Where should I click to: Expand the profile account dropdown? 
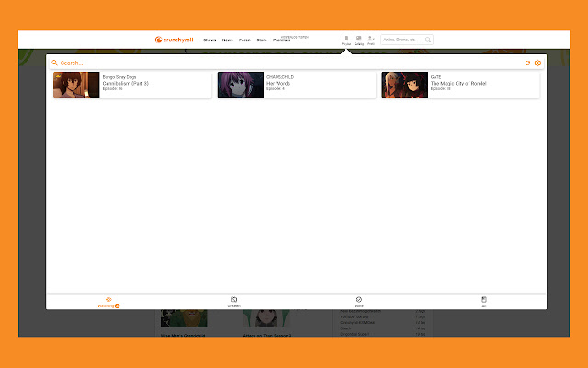[x=371, y=40]
